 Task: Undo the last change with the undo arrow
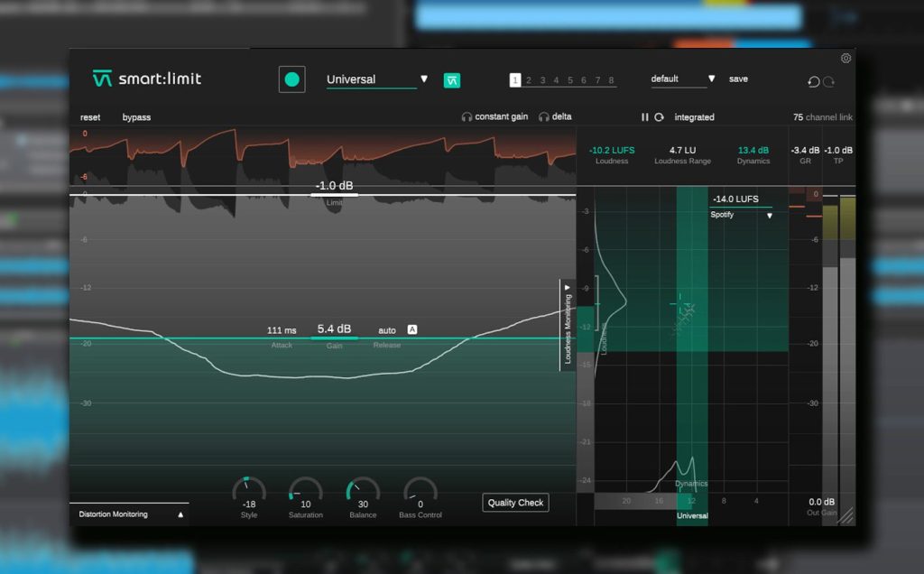click(x=813, y=81)
